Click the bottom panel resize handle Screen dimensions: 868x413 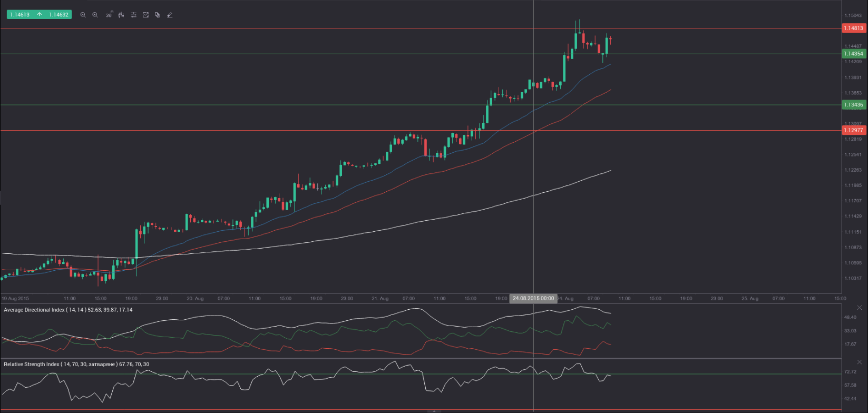point(434,411)
